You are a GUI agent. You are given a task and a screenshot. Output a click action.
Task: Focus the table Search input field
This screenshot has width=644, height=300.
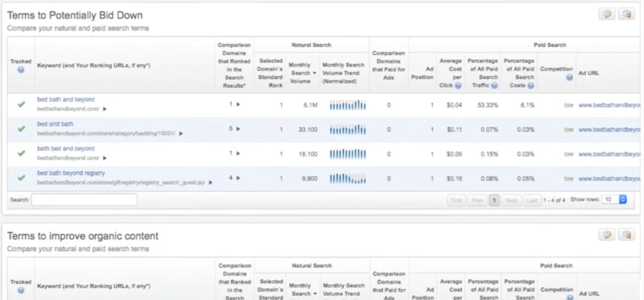pos(84,199)
